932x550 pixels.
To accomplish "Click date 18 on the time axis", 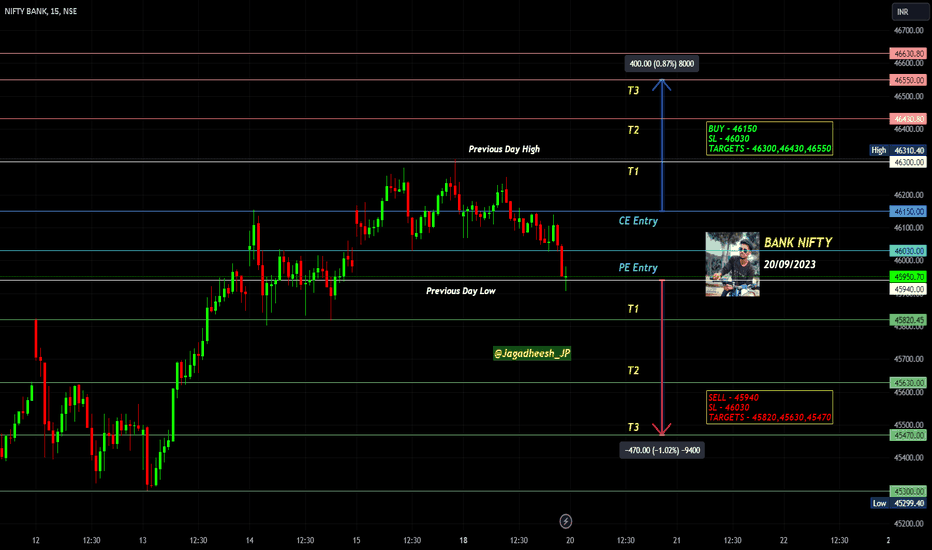I will coord(463,540).
